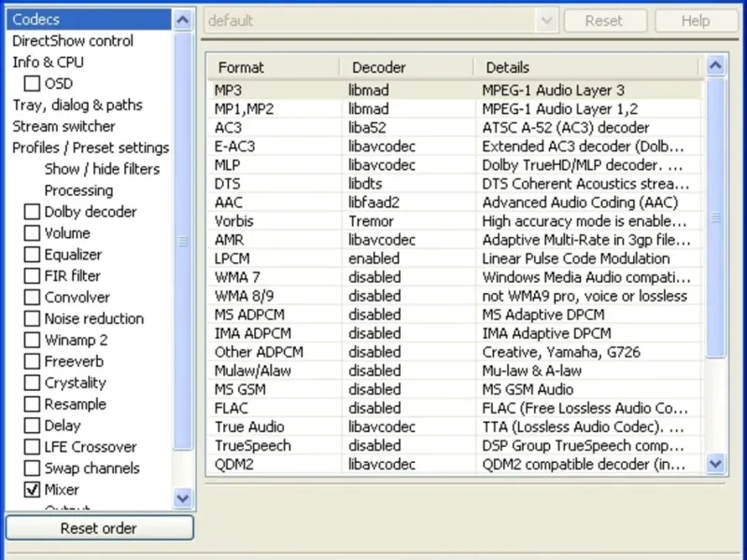
Task: Click the left list scroll-up arrow
Action: [183, 20]
